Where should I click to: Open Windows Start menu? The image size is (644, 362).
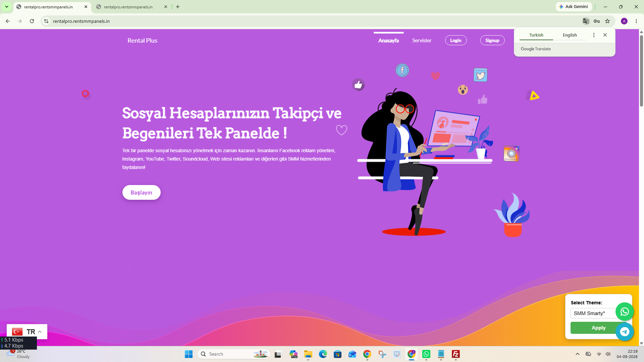(189, 354)
